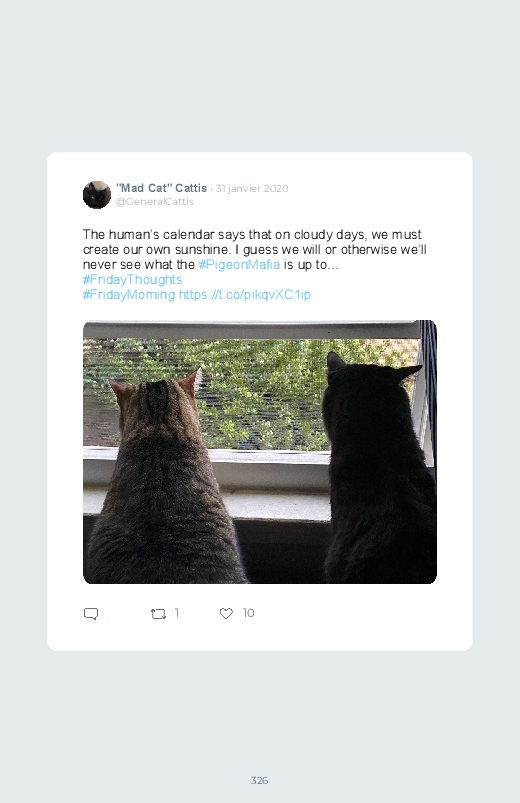Click the retweet count of 1
520x803 pixels.
177,613
